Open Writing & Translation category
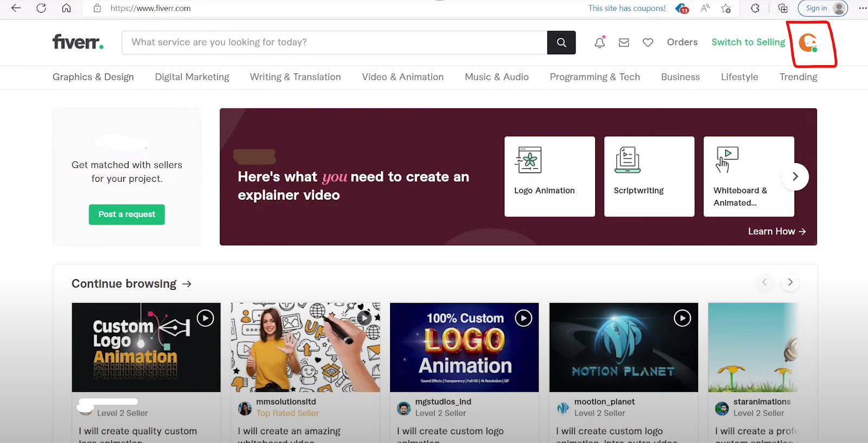 tap(295, 77)
